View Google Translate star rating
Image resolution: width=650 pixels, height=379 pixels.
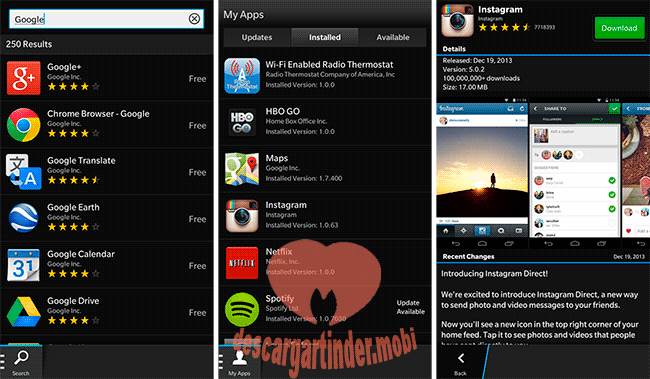pyautogui.click(x=73, y=180)
